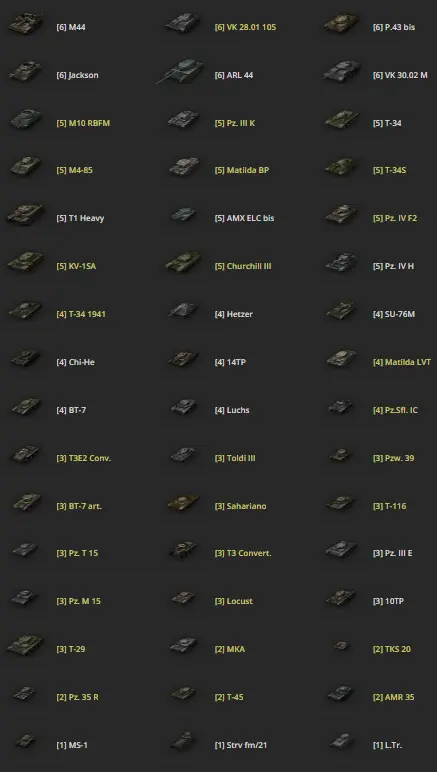The width and height of the screenshot is (437, 772).
Task: Click the Hetzer tank destroyer icon
Action: [x=184, y=310]
